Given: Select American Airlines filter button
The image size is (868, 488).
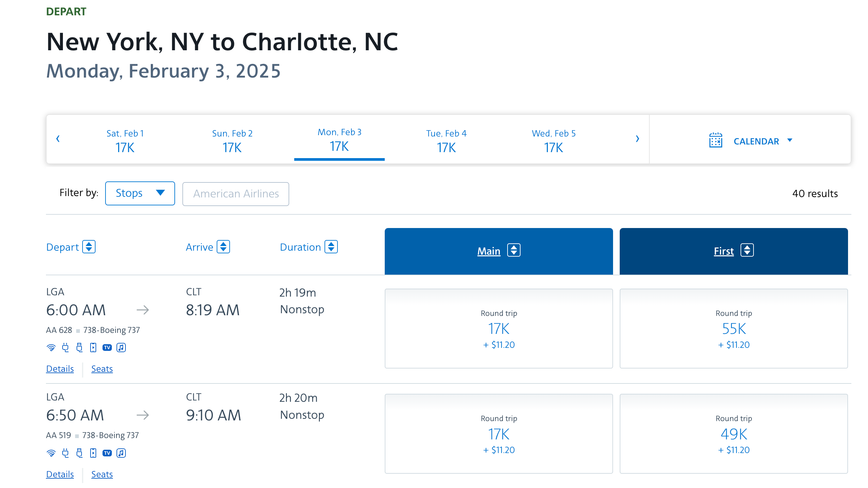Looking at the screenshot, I should (235, 193).
